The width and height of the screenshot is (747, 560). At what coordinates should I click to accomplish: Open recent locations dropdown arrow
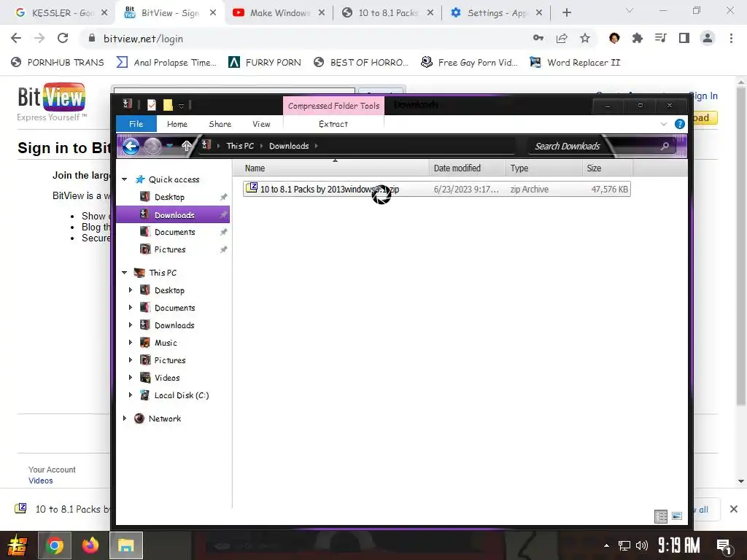(x=169, y=146)
